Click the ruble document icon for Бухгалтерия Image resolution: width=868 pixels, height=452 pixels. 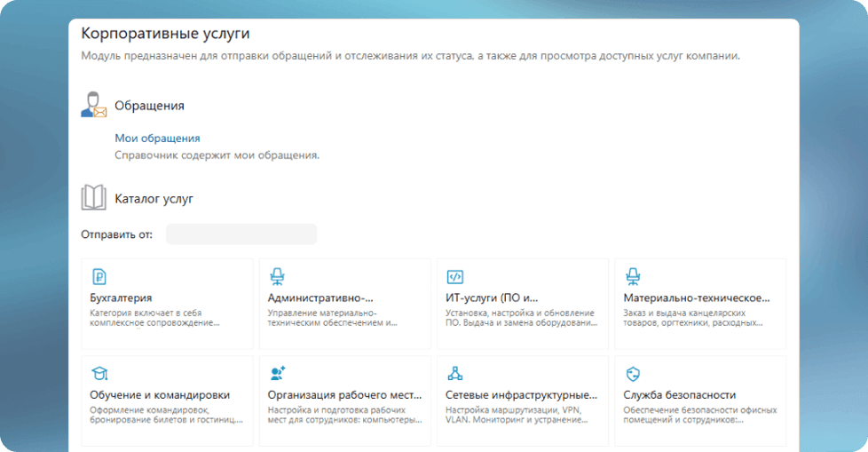click(x=99, y=276)
